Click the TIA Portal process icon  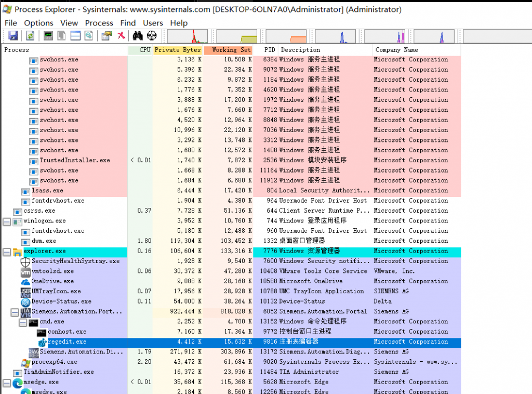pos(25,312)
